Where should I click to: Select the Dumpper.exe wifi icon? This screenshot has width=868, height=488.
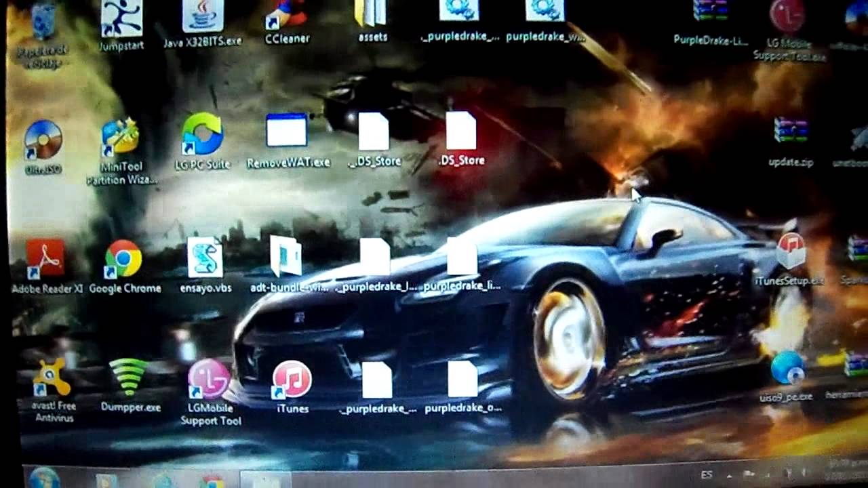[x=130, y=386]
